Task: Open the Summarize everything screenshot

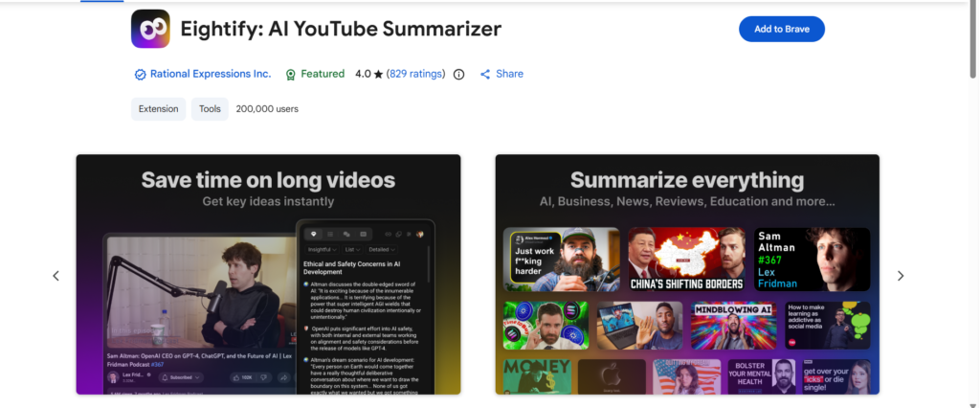Action: [687, 274]
